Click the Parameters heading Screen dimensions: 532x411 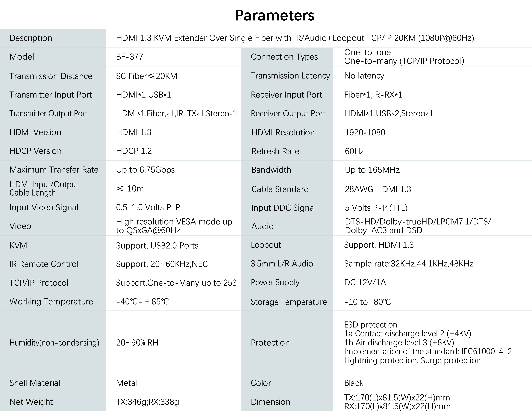tap(274, 15)
